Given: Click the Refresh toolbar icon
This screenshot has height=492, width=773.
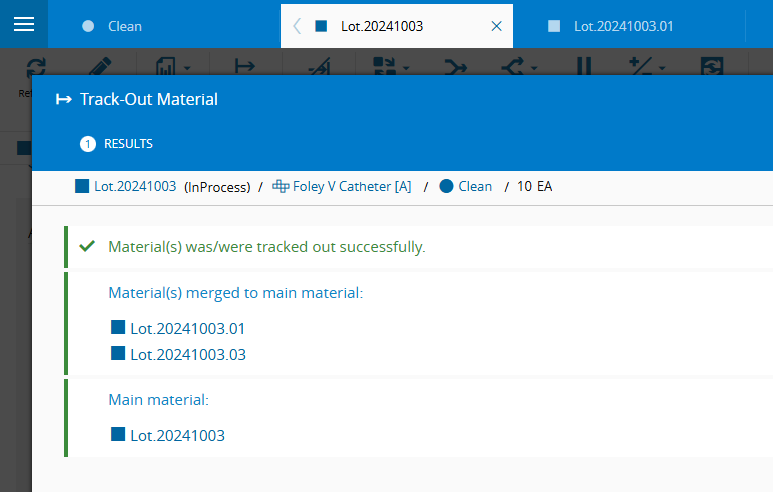Looking at the screenshot, I should [36, 67].
